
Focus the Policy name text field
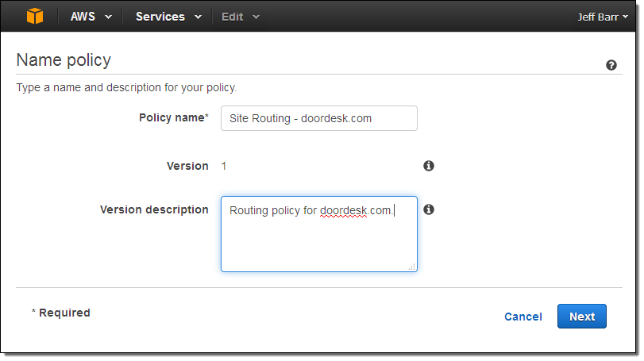318,118
